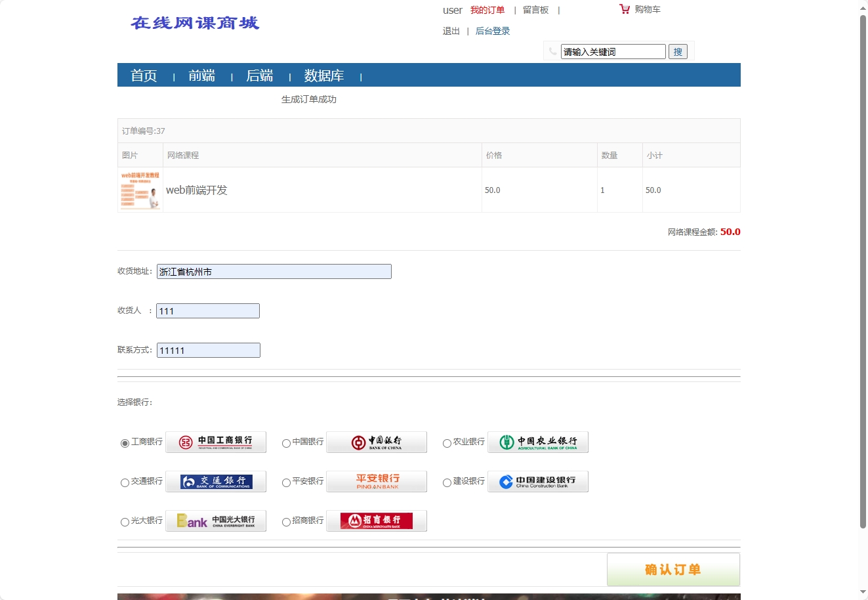Open the 数据库 section in the navbar
868x600 pixels.
[x=325, y=75]
